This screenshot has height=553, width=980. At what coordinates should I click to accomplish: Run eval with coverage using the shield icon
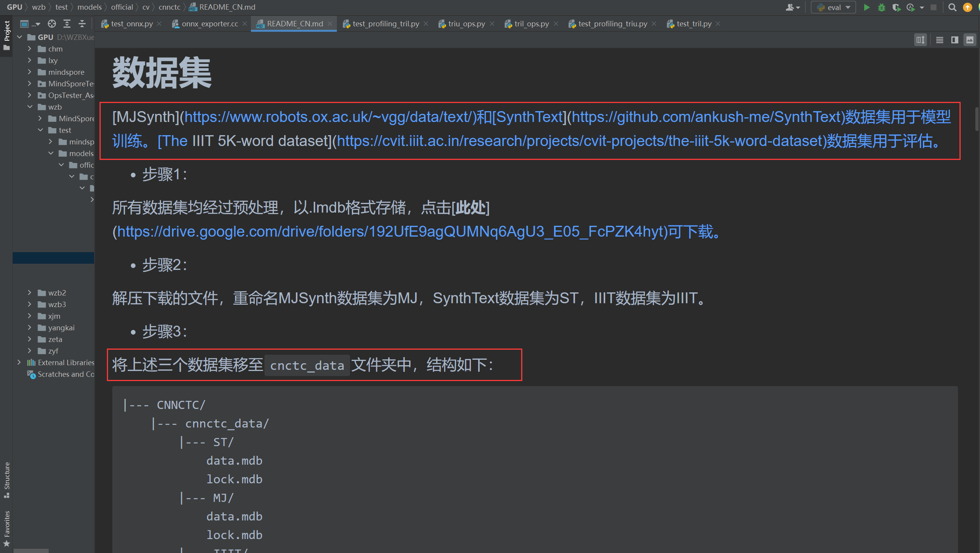(x=896, y=7)
